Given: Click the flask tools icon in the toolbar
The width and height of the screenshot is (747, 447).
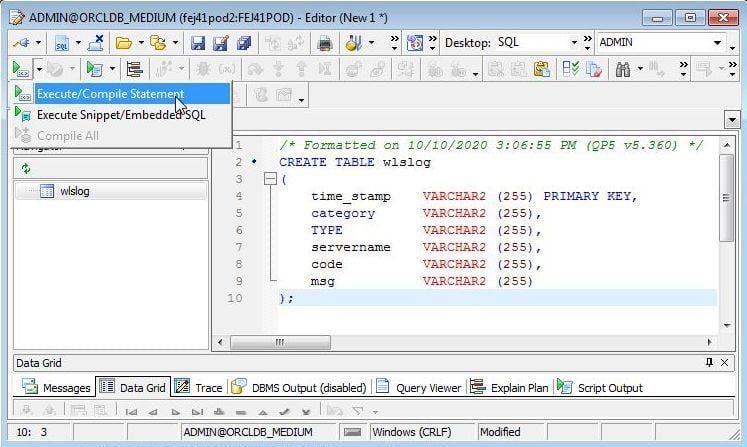Looking at the screenshot, I should [353, 43].
